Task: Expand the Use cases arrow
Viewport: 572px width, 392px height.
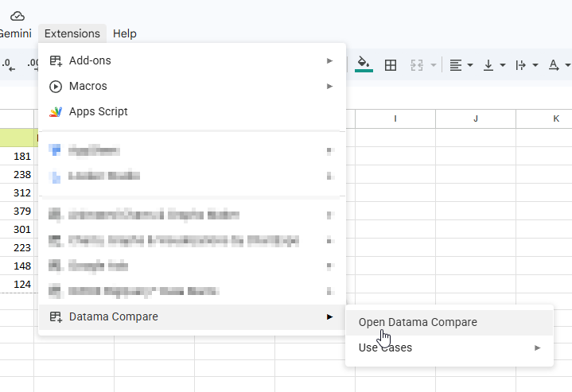Action: click(x=537, y=348)
